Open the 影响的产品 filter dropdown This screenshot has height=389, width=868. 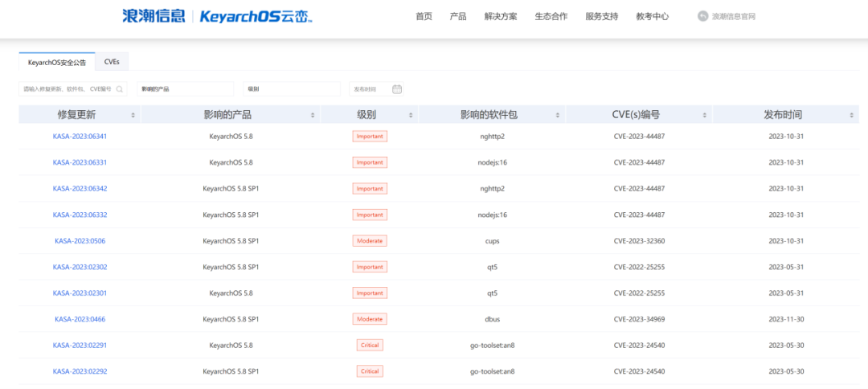186,88
